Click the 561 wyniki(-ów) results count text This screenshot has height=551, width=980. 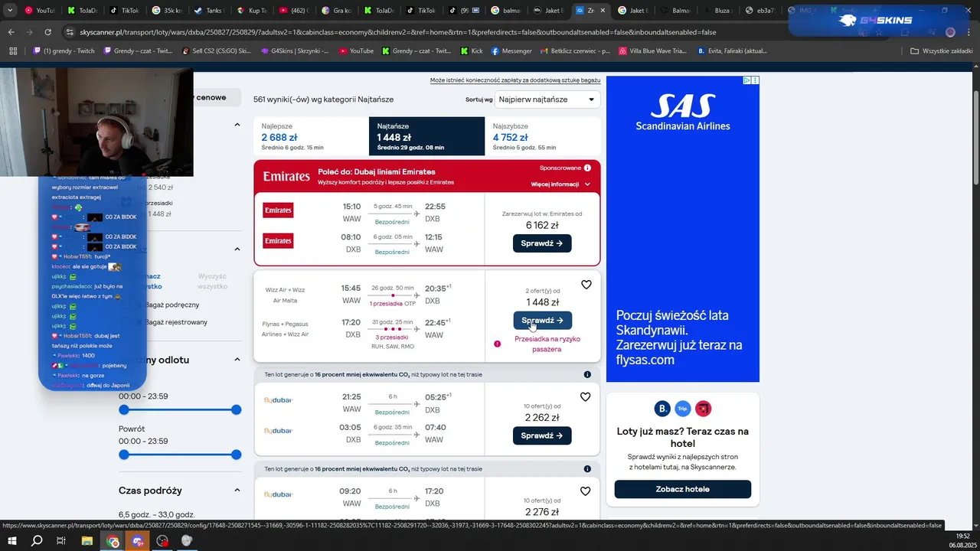(323, 99)
